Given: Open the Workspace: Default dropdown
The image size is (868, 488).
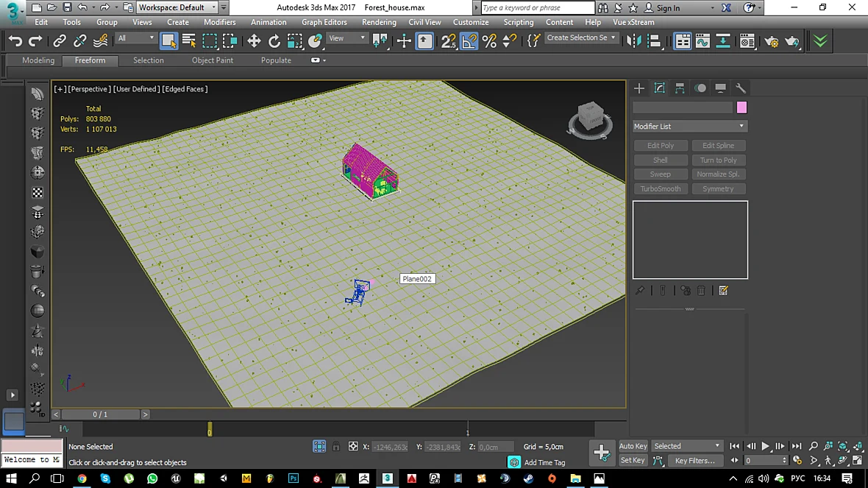Looking at the screenshot, I should [177, 7].
